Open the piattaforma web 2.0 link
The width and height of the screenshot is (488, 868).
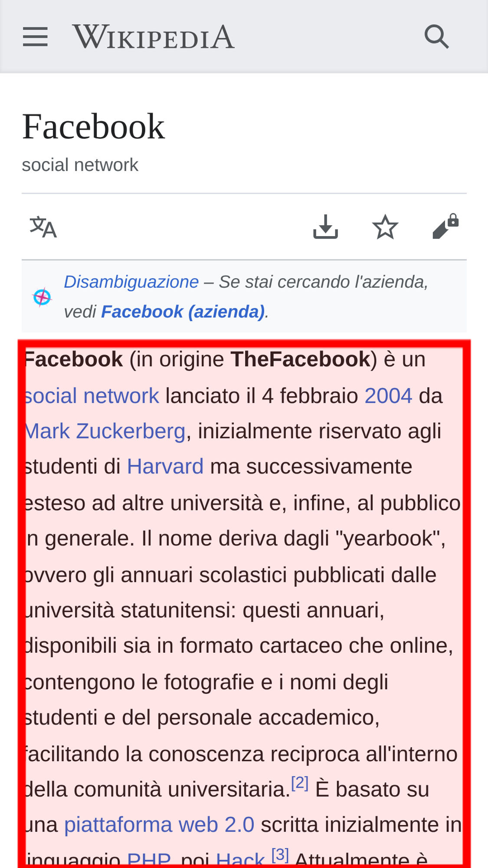coord(159,825)
